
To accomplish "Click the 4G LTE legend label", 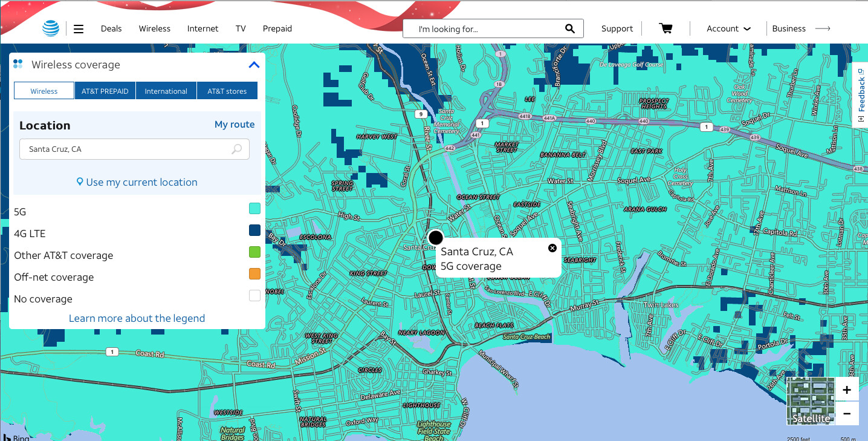I will [30, 234].
